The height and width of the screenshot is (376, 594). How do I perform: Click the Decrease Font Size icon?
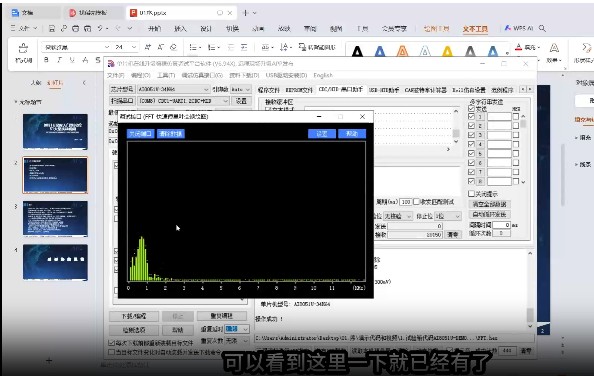160,47
